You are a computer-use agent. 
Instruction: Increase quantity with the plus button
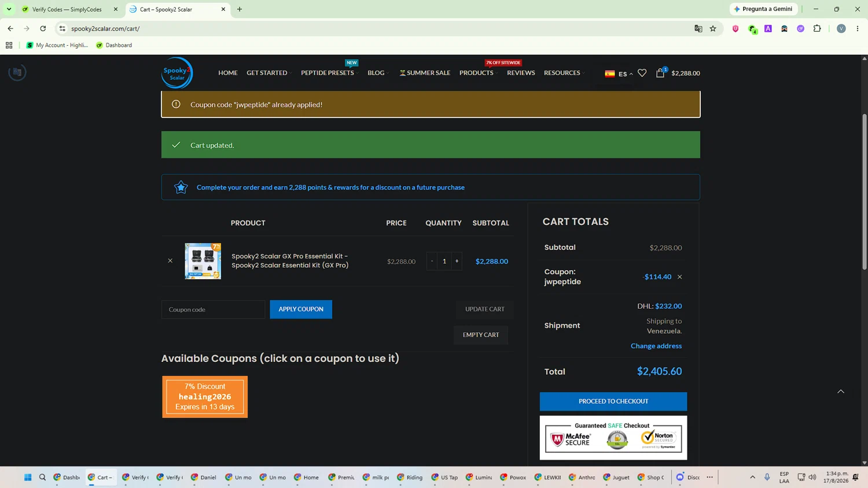(457, 261)
